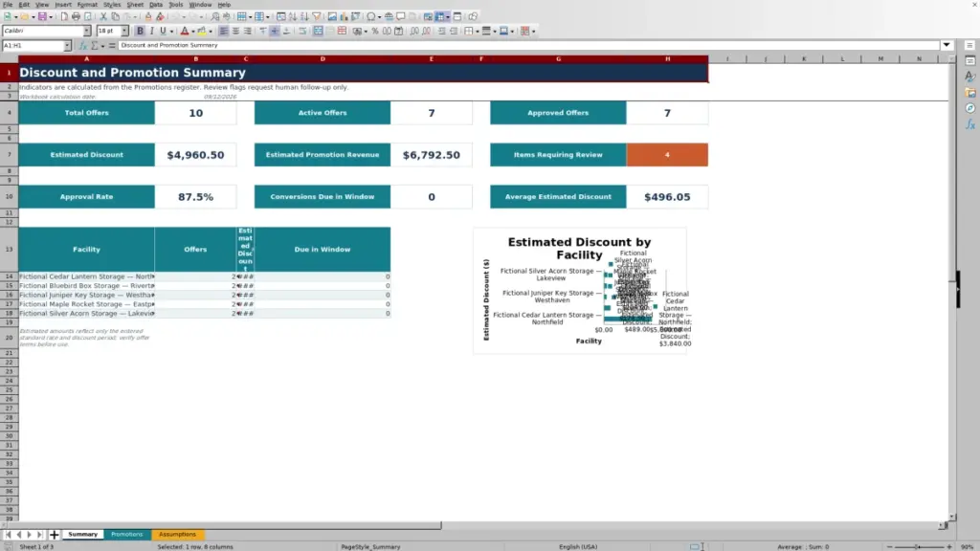The image size is (980, 551).
Task: Select row 13 header
Action: [x=9, y=250]
